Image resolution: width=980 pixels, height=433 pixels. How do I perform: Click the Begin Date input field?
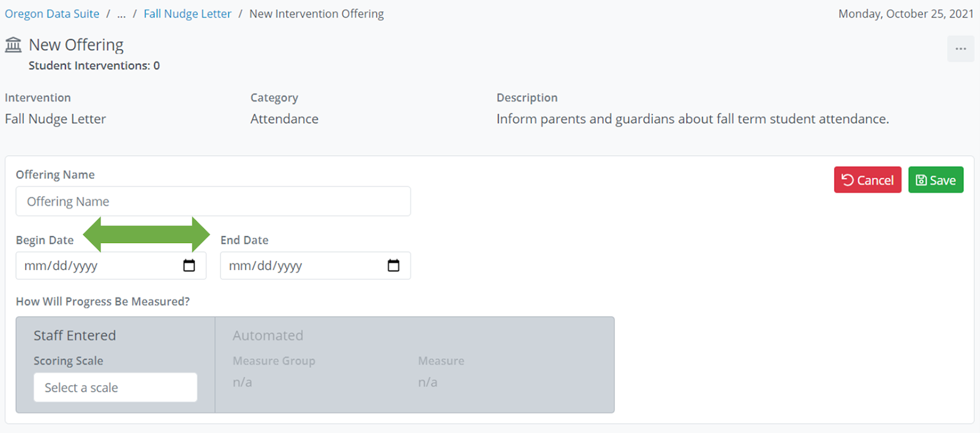pyautogui.click(x=98, y=266)
